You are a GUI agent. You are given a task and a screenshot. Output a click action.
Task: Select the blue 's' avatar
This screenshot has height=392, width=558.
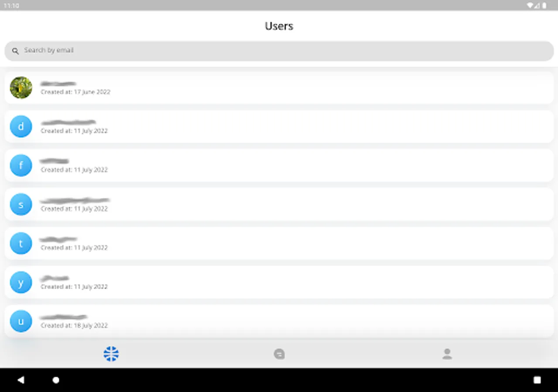pyautogui.click(x=21, y=204)
